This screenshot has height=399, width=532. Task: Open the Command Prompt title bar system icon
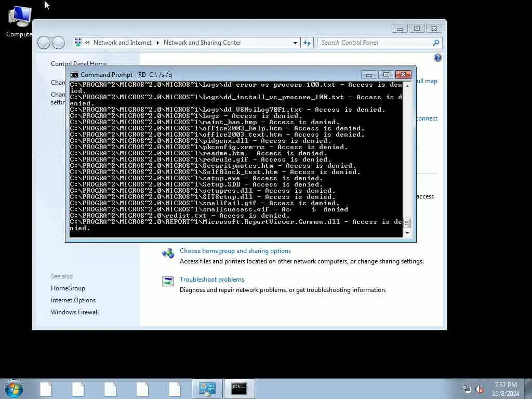[x=74, y=75]
